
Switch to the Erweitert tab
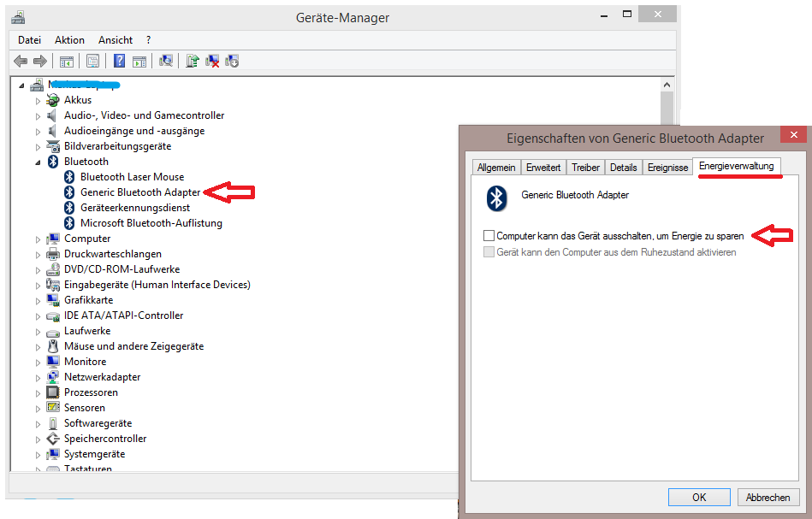(543, 167)
